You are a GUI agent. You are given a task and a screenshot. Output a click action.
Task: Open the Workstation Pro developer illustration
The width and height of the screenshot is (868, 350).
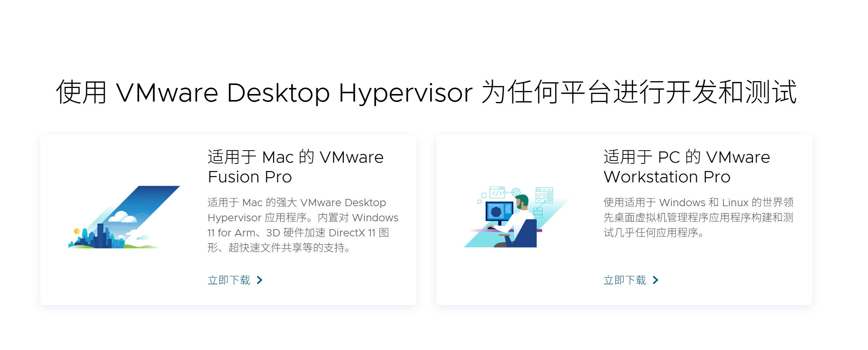(x=516, y=217)
